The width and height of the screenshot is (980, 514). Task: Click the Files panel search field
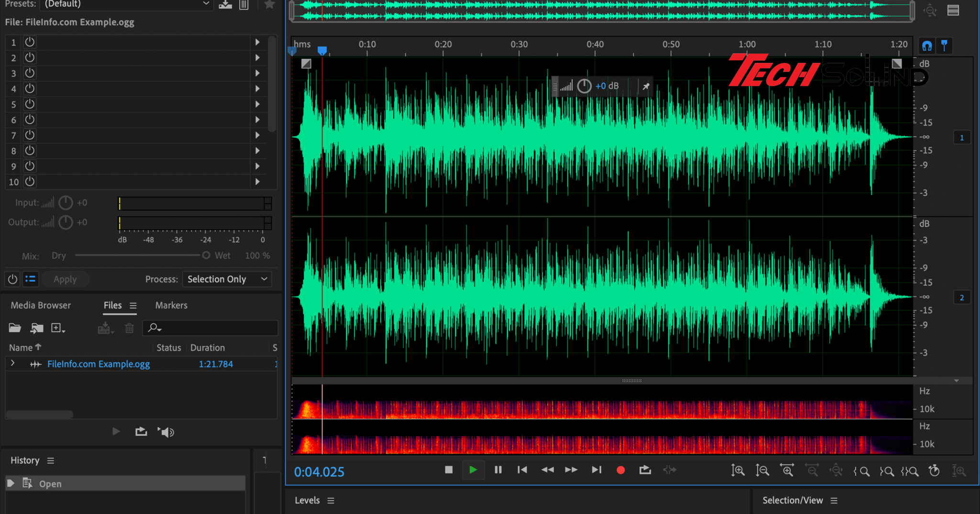point(211,328)
